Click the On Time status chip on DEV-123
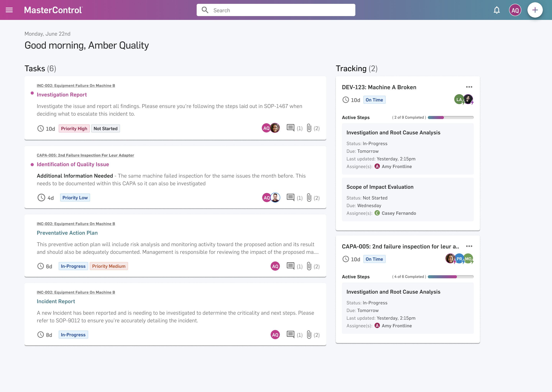The width and height of the screenshot is (552, 392). coord(374,100)
